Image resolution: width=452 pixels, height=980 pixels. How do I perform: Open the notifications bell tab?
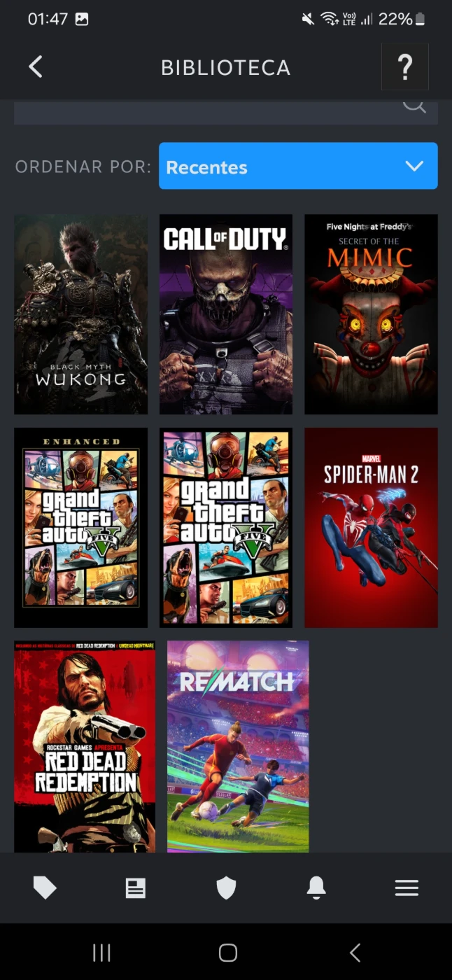click(x=316, y=888)
